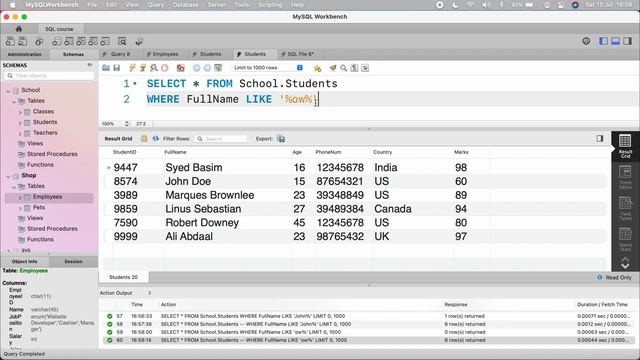Open find panel with magnifier icon
This screenshot has height=360, width=640.
coord(344,68)
